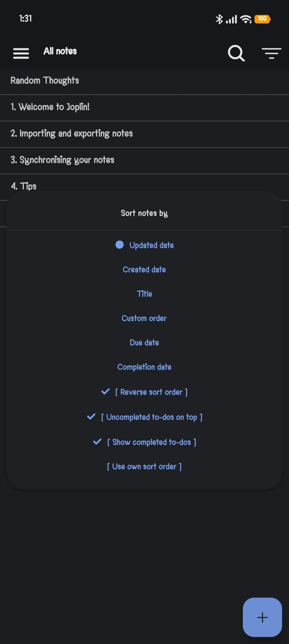Open Synchronising your notes entry
This screenshot has width=289, height=644.
tap(144, 160)
